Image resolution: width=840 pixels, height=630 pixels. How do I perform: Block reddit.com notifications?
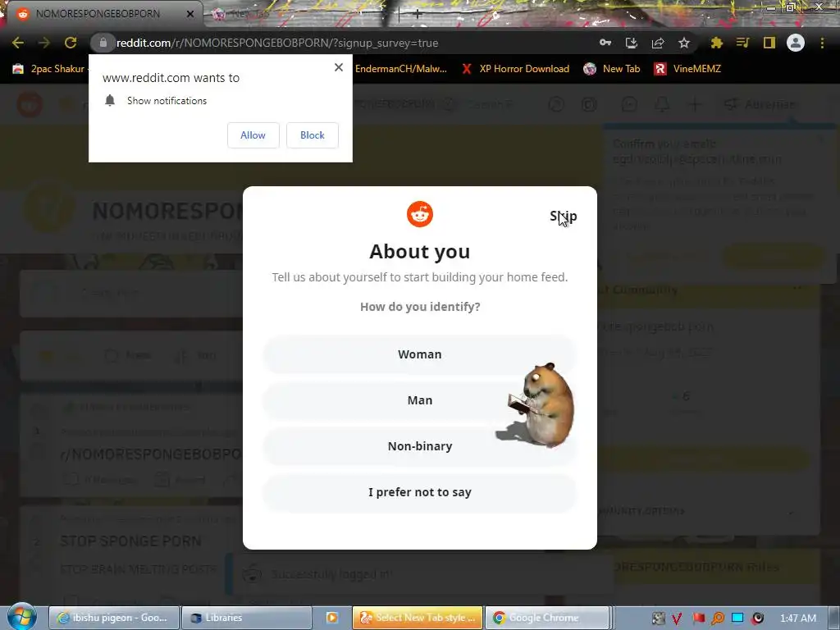coord(313,135)
